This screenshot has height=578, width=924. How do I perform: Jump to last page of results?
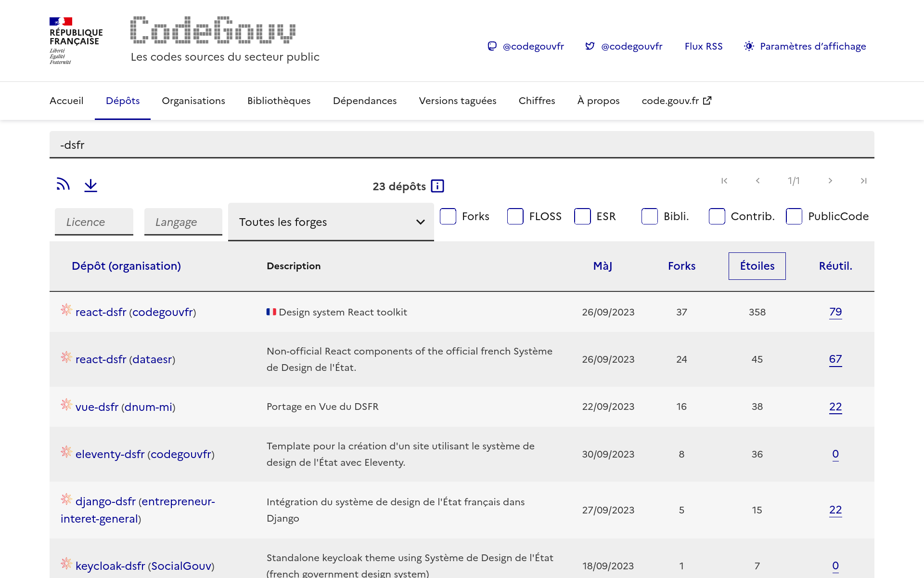864,181
